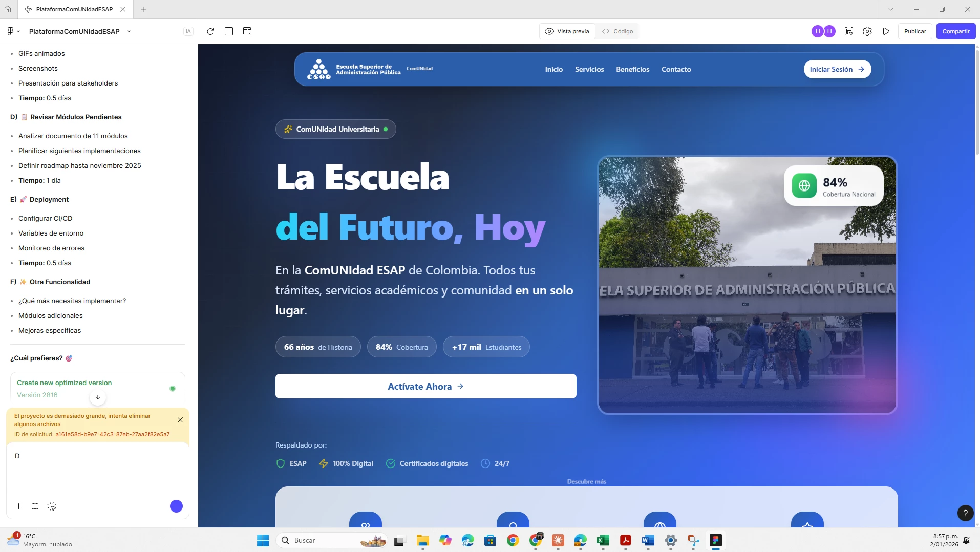The image size is (980, 552).
Task: Open Servicios in site navigation
Action: pyautogui.click(x=589, y=69)
